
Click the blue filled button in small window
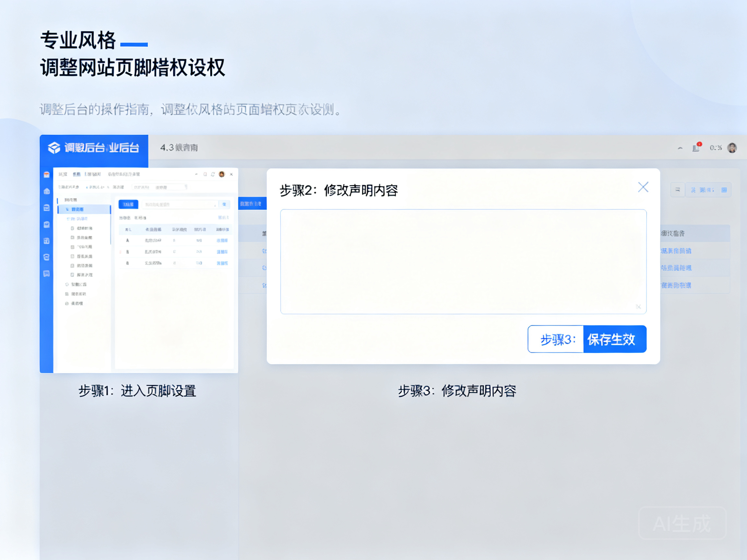128,204
